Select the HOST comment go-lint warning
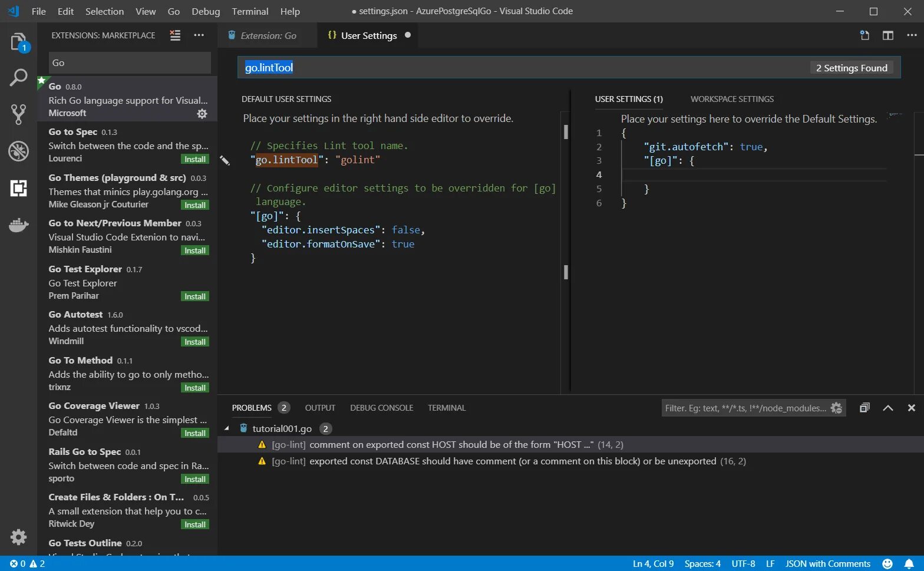This screenshot has height=571, width=924. [570, 445]
